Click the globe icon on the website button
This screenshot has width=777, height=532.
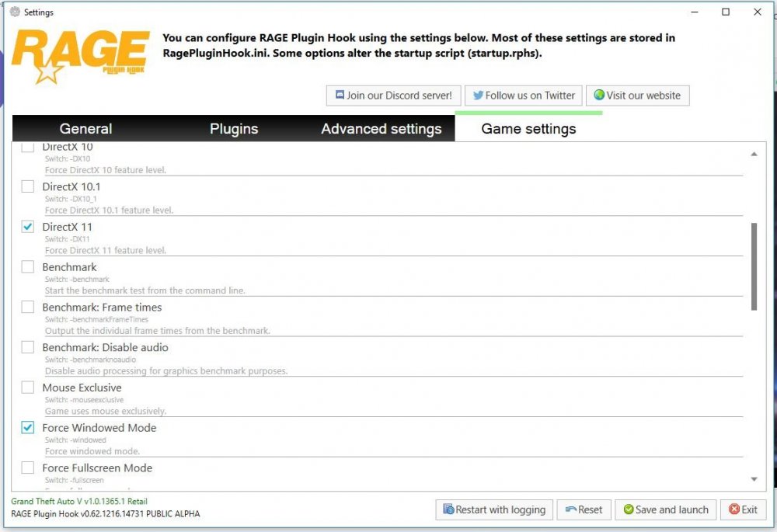point(598,95)
